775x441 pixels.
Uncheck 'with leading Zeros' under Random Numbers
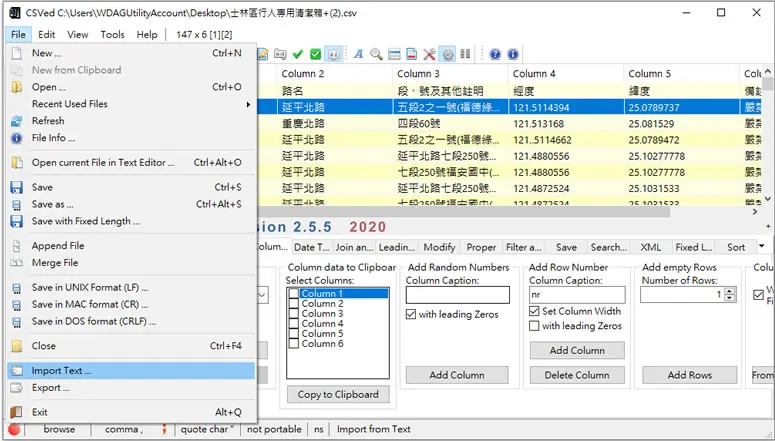411,314
